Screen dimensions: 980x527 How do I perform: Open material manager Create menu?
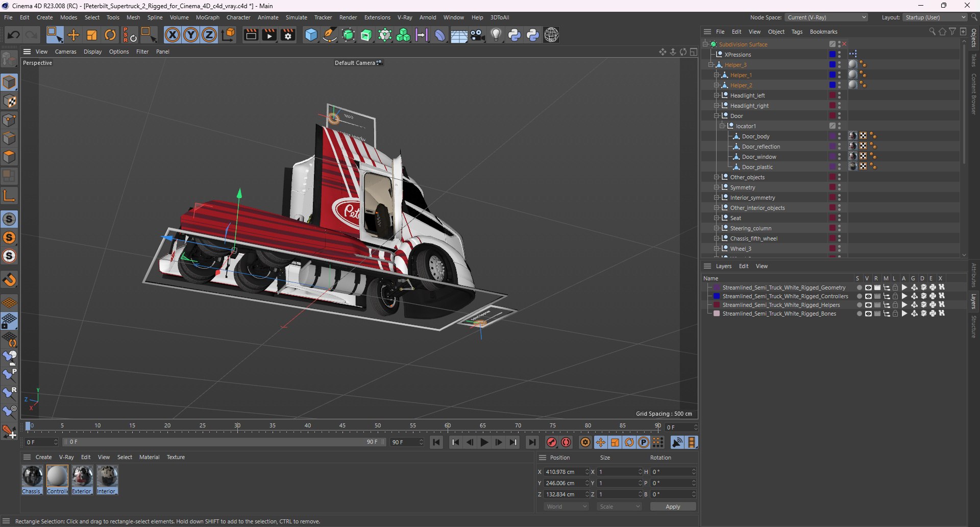click(x=43, y=457)
